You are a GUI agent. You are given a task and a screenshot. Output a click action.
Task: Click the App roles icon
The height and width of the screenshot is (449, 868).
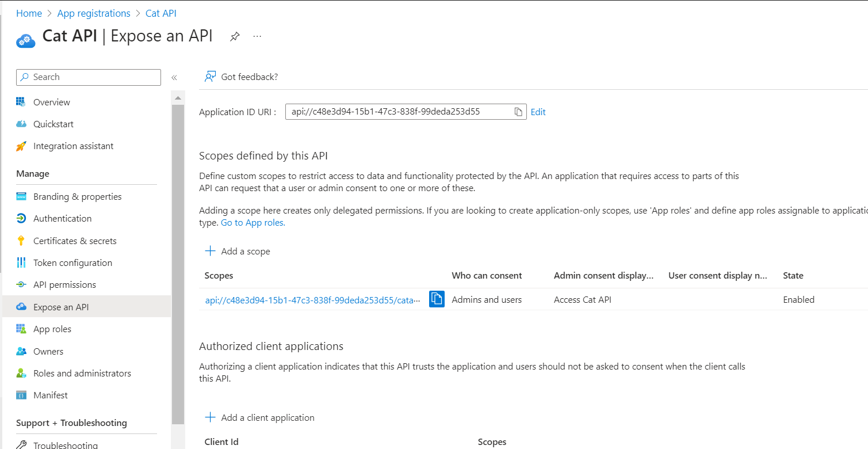click(21, 329)
